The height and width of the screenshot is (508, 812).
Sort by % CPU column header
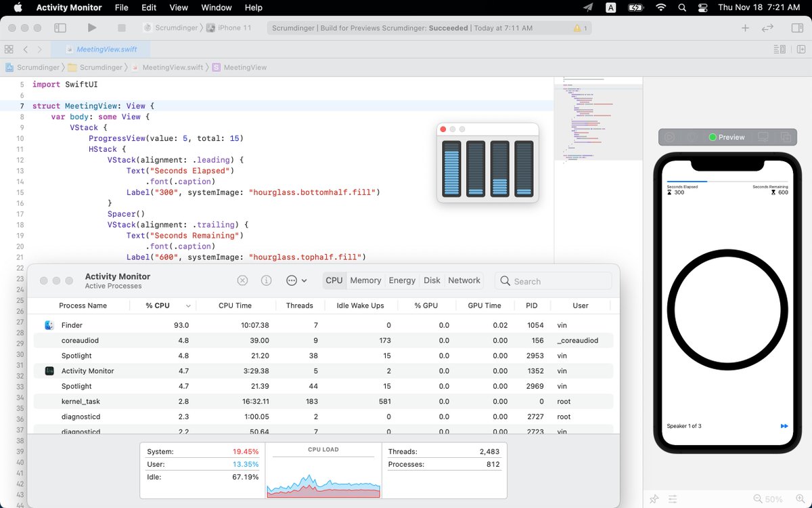162,305
